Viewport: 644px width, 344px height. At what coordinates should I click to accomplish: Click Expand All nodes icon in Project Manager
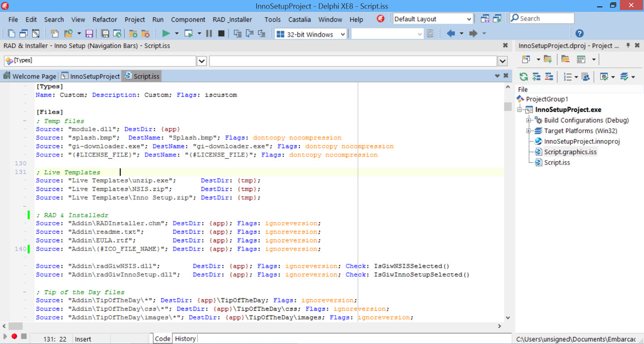point(536,77)
